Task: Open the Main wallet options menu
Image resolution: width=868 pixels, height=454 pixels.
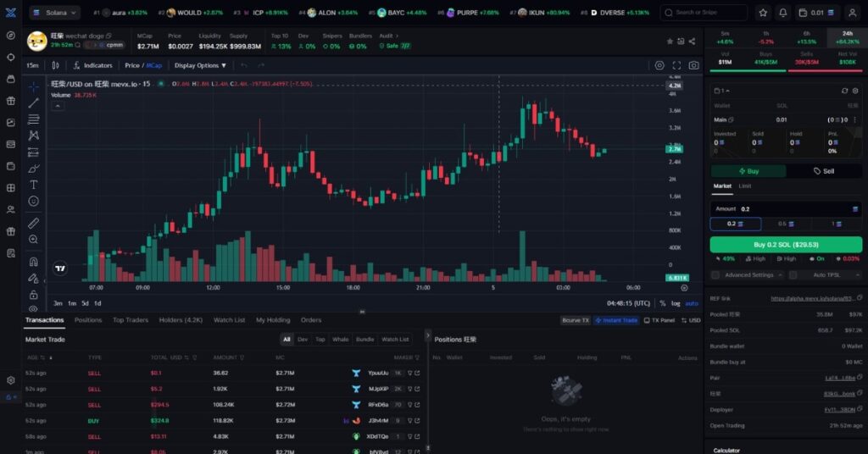Action: pyautogui.click(x=855, y=119)
